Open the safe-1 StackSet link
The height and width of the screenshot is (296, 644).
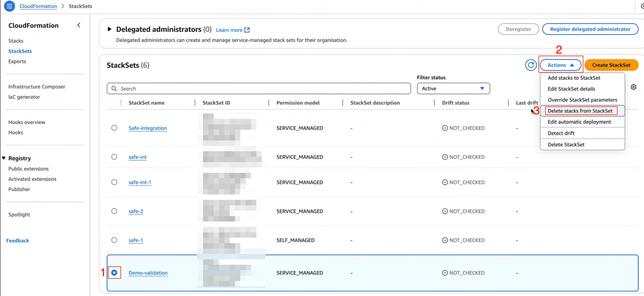click(136, 240)
